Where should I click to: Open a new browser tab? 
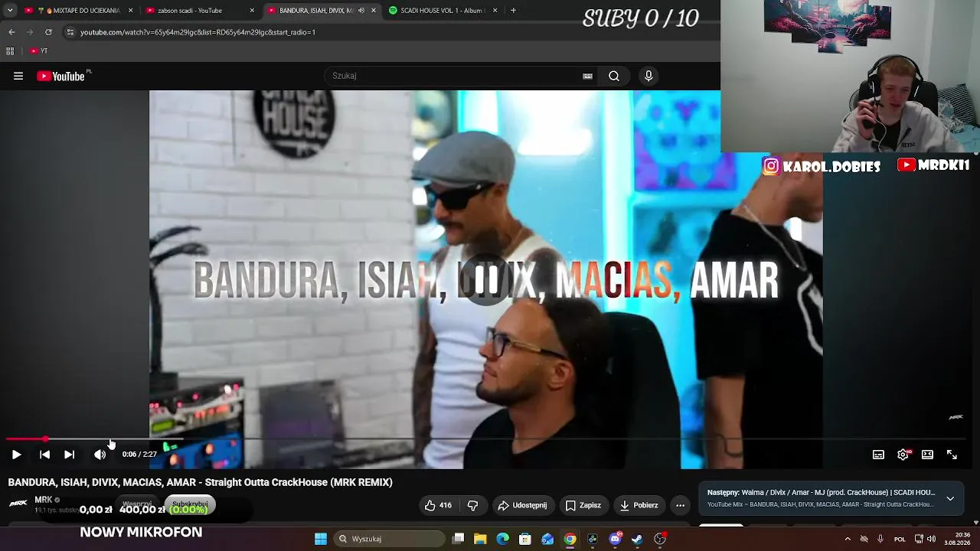tap(513, 11)
